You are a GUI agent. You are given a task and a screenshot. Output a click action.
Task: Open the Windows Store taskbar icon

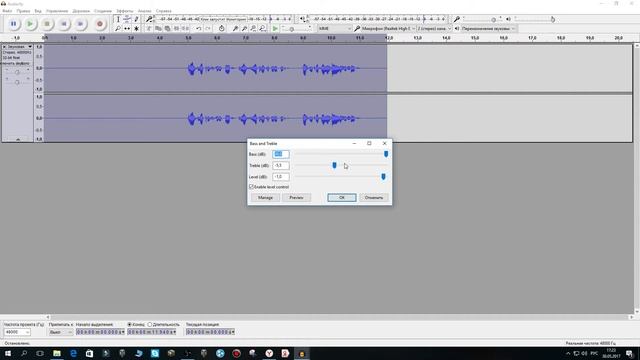tap(89, 353)
